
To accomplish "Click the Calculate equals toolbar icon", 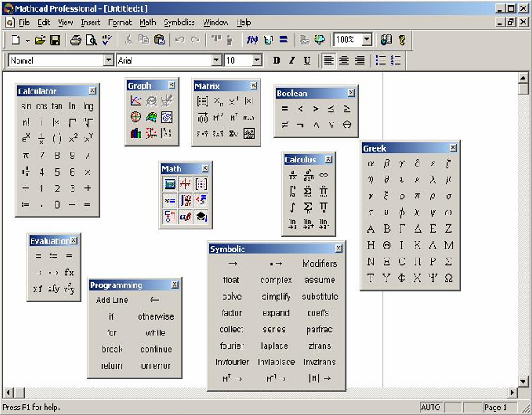I will pos(283,40).
